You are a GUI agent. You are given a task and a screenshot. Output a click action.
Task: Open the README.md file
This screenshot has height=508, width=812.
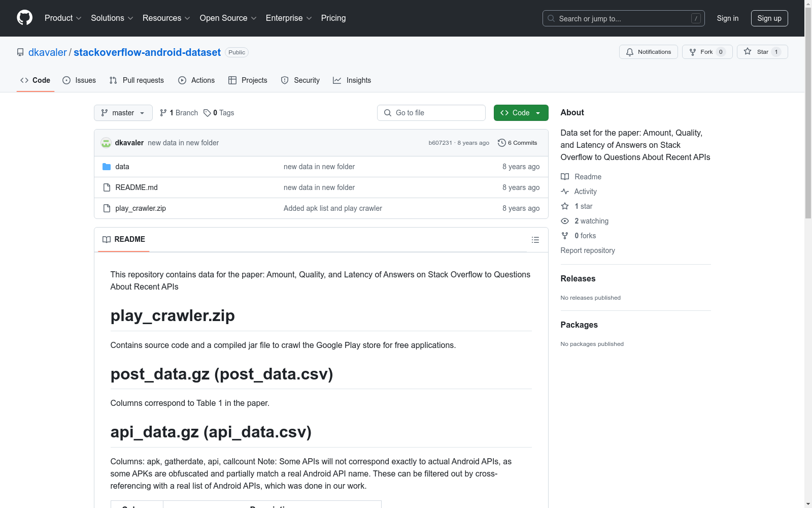pyautogui.click(x=137, y=187)
